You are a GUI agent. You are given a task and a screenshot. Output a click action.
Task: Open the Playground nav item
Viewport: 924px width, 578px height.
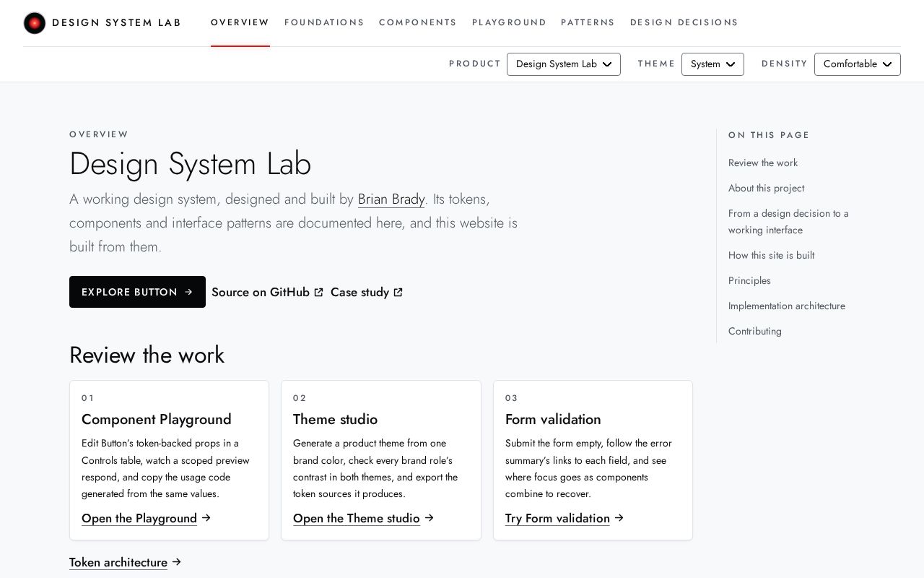[509, 22]
